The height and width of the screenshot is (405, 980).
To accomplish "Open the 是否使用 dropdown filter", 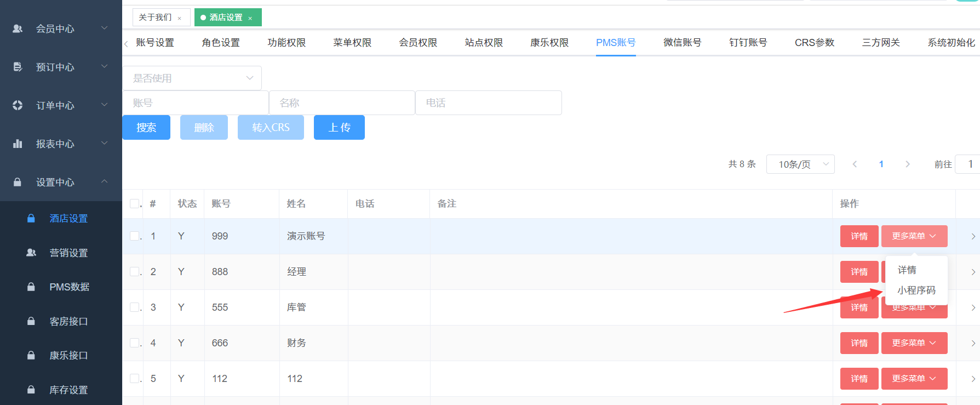I will [192, 78].
